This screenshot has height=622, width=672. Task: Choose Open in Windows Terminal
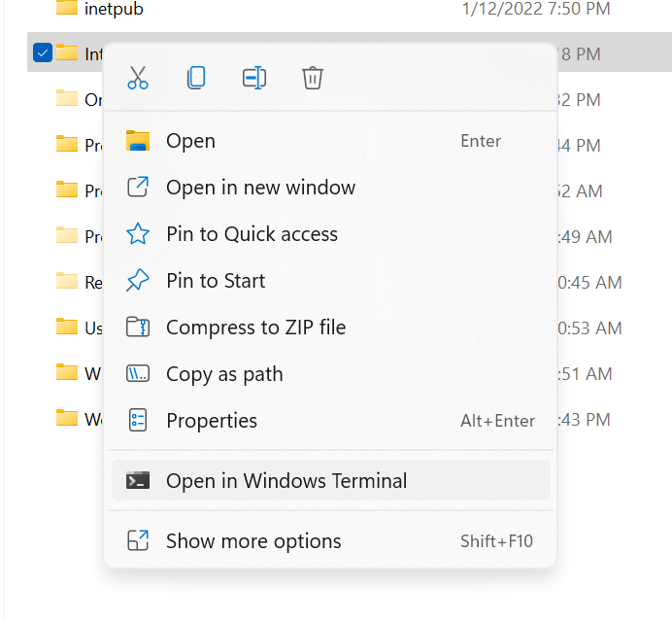tap(330, 480)
